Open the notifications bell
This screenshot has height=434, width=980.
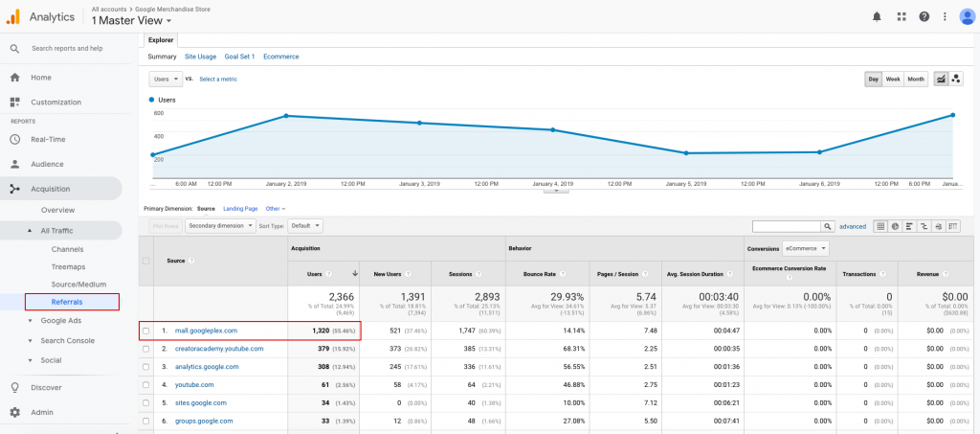point(877,17)
